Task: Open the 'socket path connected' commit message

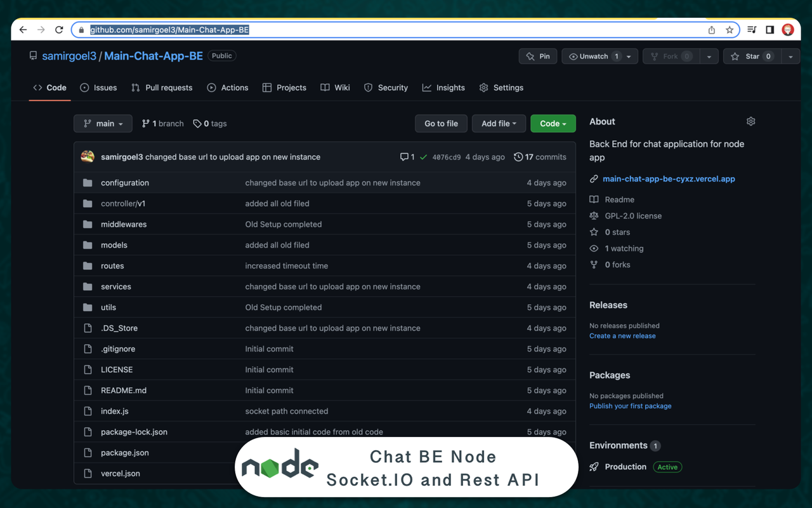Action: 287,411
